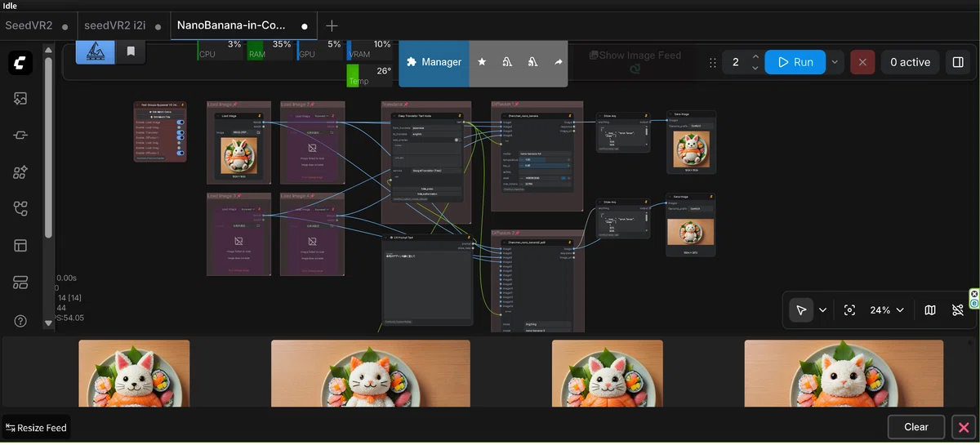Choose the select cursor tool
This screenshot has height=445, width=980.
tap(801, 310)
